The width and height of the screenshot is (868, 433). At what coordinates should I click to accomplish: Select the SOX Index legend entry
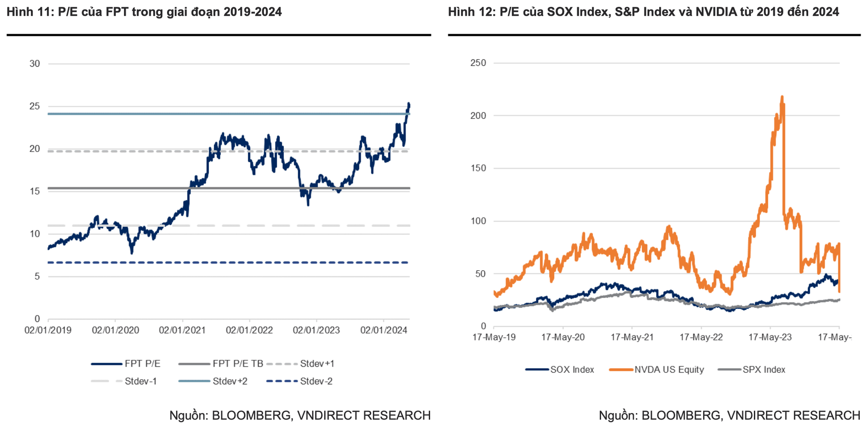[x=559, y=370]
